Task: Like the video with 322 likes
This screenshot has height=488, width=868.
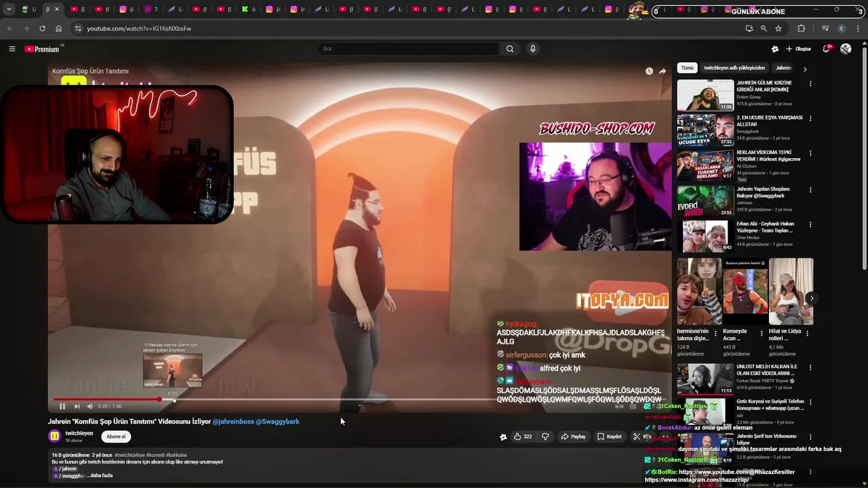Action: click(522, 436)
